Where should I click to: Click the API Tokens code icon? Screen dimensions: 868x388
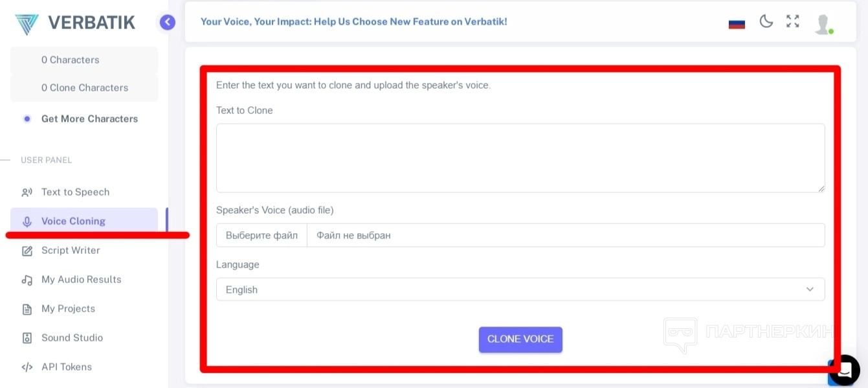(27, 367)
